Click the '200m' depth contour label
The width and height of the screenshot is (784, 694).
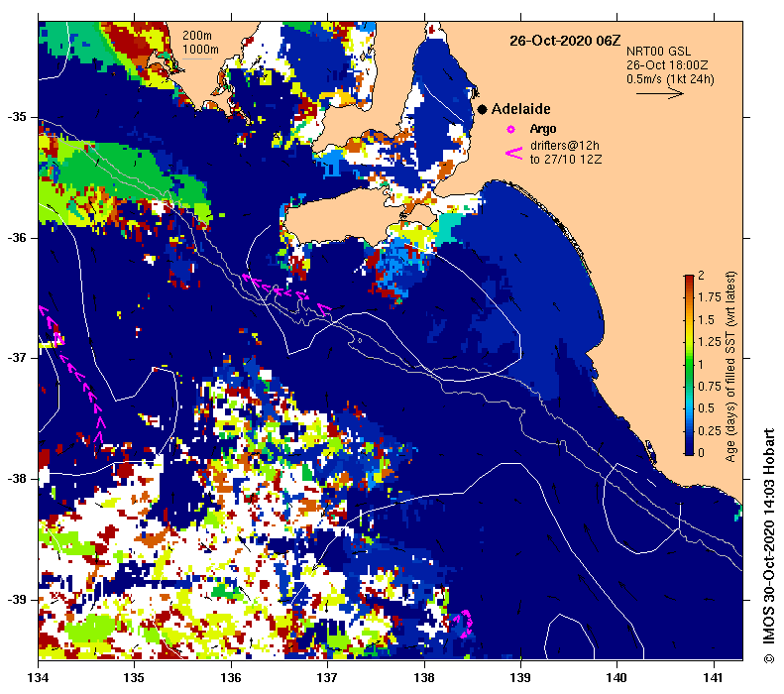196,36
